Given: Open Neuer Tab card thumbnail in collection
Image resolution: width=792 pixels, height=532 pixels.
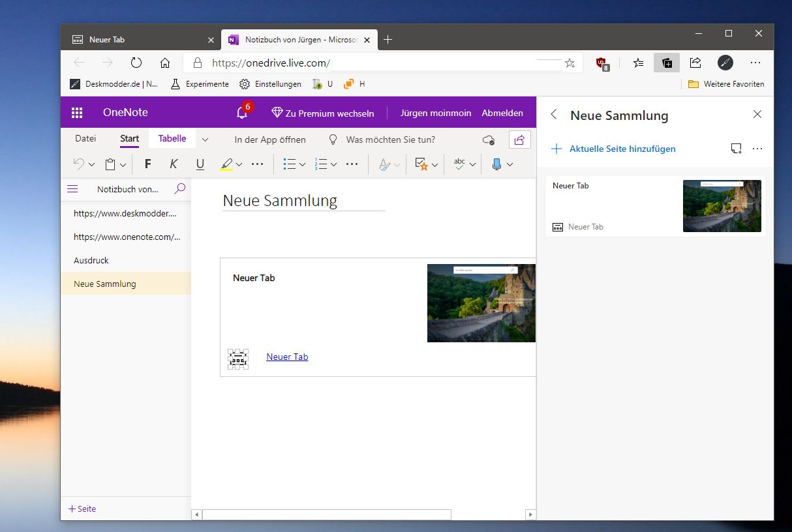Looking at the screenshot, I should (722, 206).
